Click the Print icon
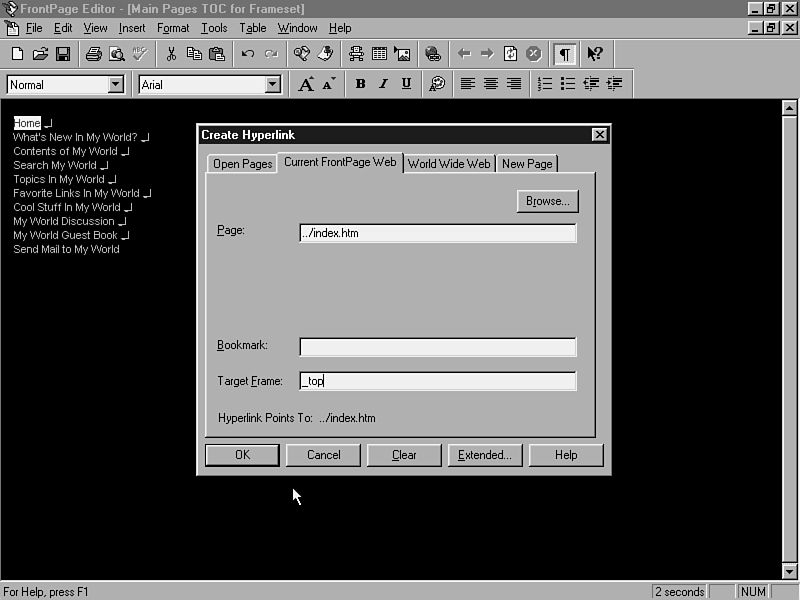This screenshot has width=800, height=600. pyautogui.click(x=92, y=54)
